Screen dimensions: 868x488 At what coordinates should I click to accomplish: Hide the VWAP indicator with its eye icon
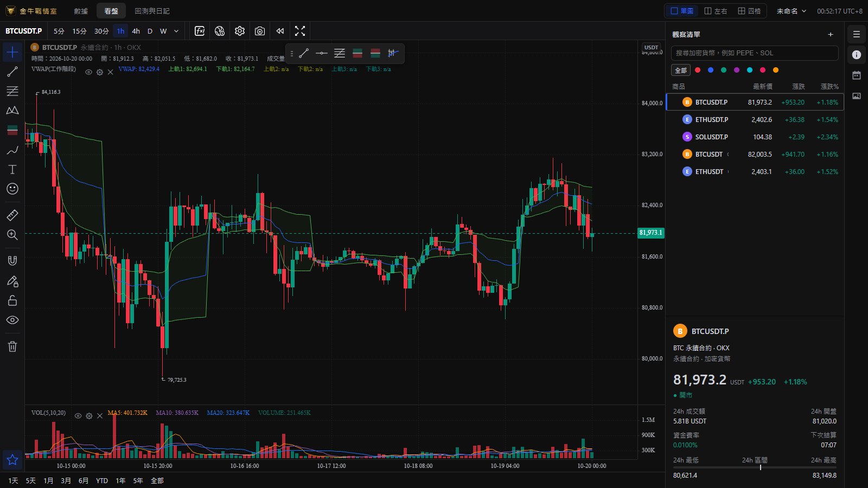point(88,72)
